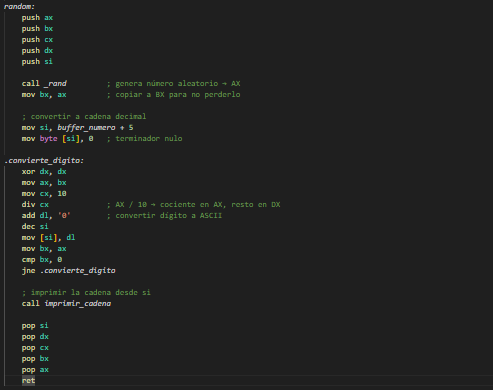Click the comment 'cociente en AX, resto en DX'

pos(220,204)
